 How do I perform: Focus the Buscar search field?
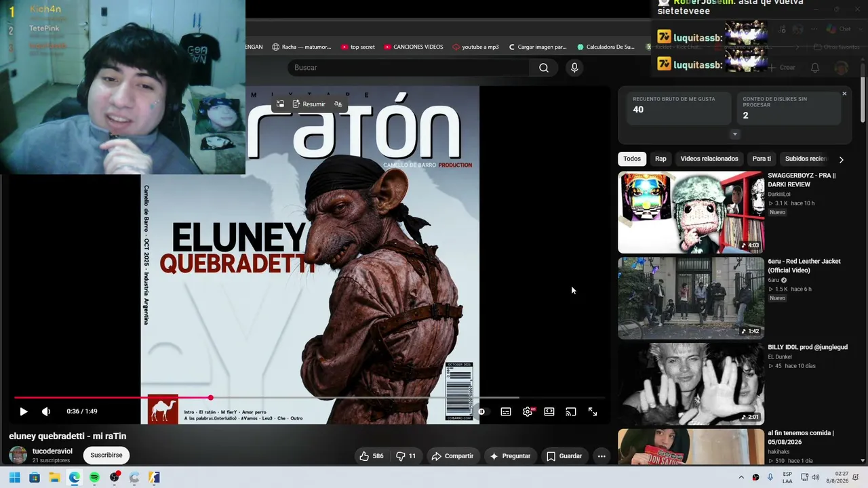click(x=409, y=68)
